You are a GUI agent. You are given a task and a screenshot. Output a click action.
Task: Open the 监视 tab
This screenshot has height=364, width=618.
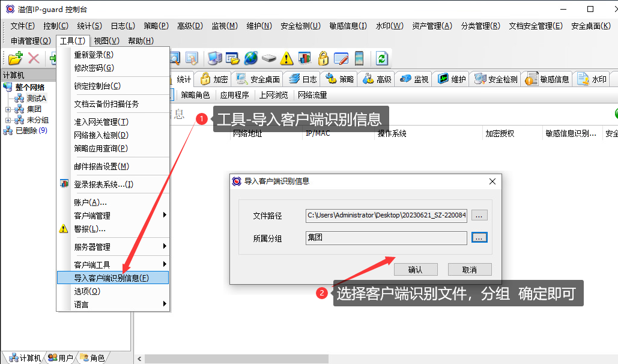tap(414, 79)
